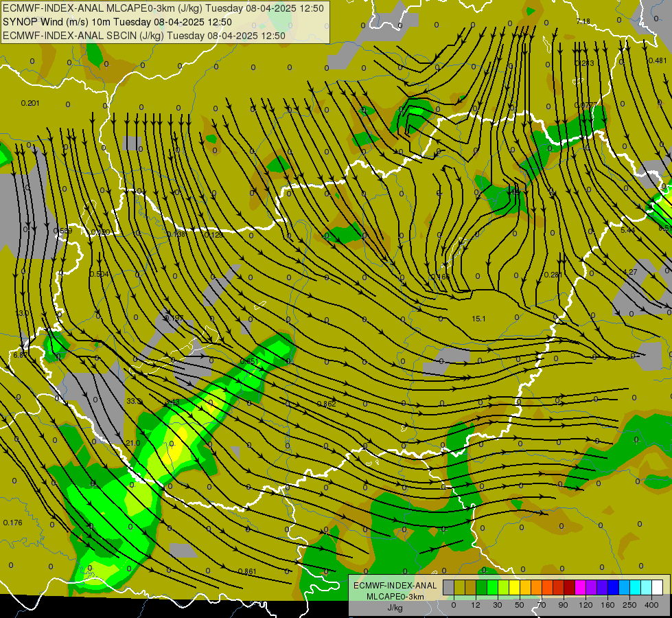
Task: Click the legend title 'ECMWF-INDEX-ANAL' beside the color scale
Action: coord(395,586)
